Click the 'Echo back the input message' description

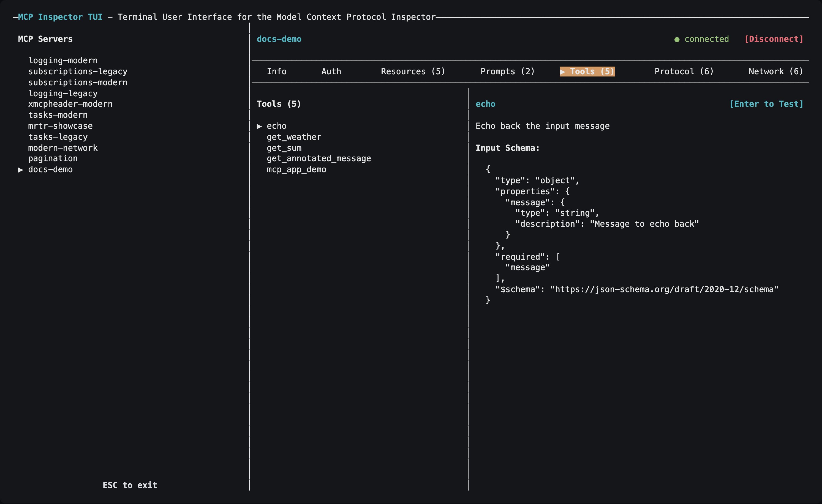(542, 126)
